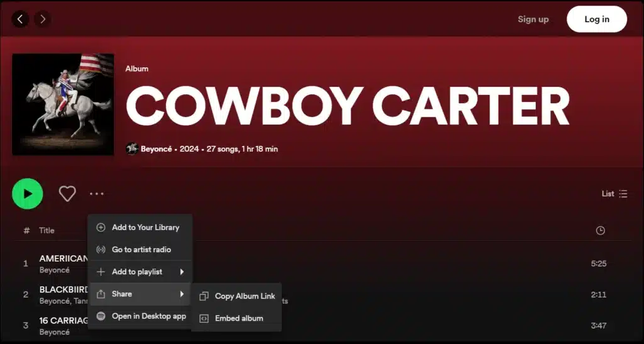Screen dimensions: 644x344
Task: Open the COWBOY CARTER cover art
Action: click(64, 104)
